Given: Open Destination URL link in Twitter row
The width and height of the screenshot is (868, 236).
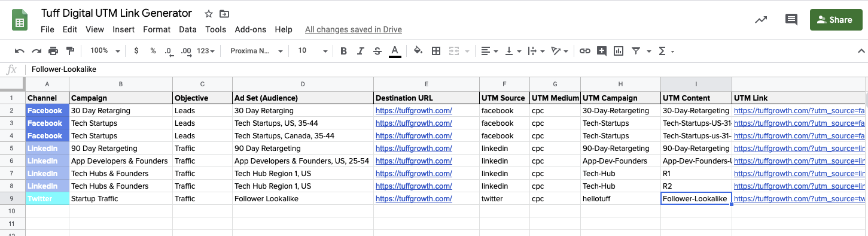Looking at the screenshot, I should 413,198.
